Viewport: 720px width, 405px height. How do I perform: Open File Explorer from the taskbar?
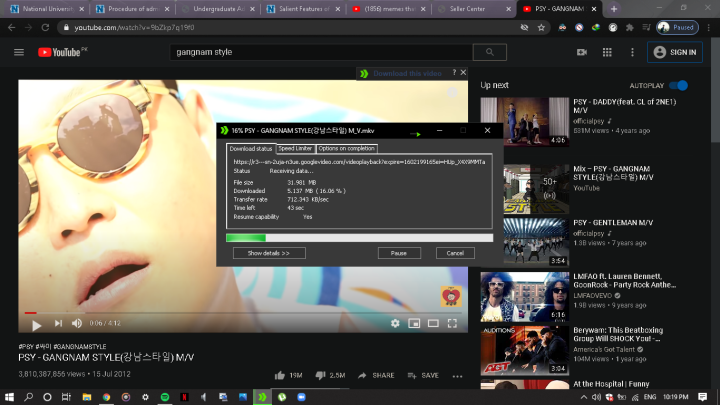(86, 397)
